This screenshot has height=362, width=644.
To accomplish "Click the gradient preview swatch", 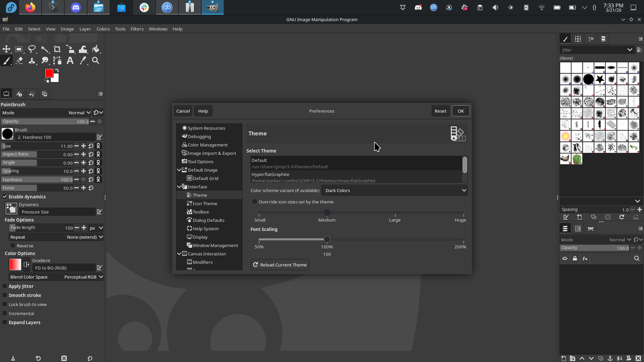I will [x=15, y=264].
